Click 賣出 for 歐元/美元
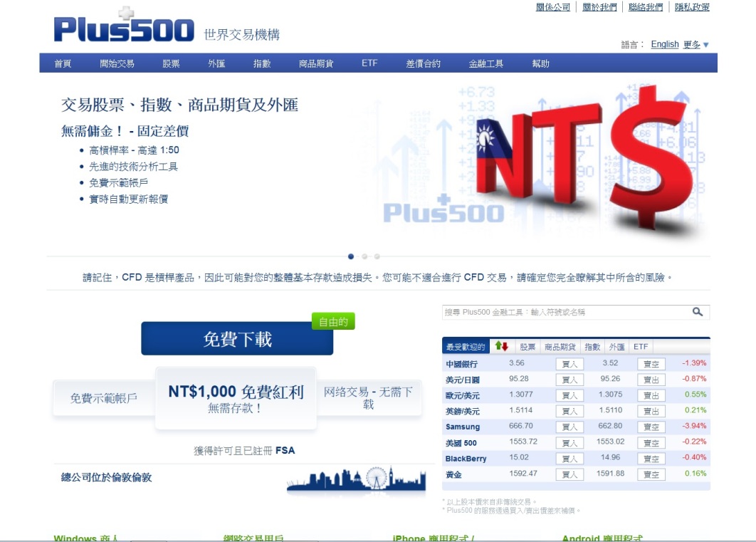This screenshot has height=542, width=756. pos(651,395)
